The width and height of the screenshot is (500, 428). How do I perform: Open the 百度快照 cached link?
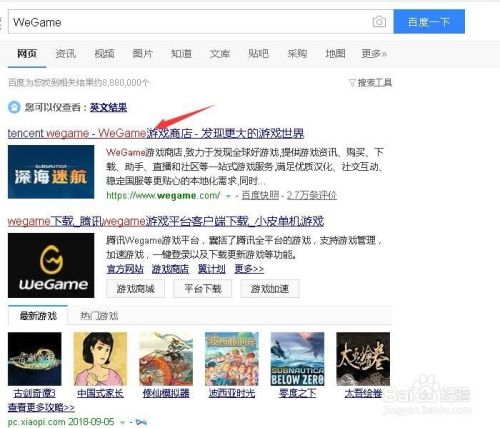point(260,195)
